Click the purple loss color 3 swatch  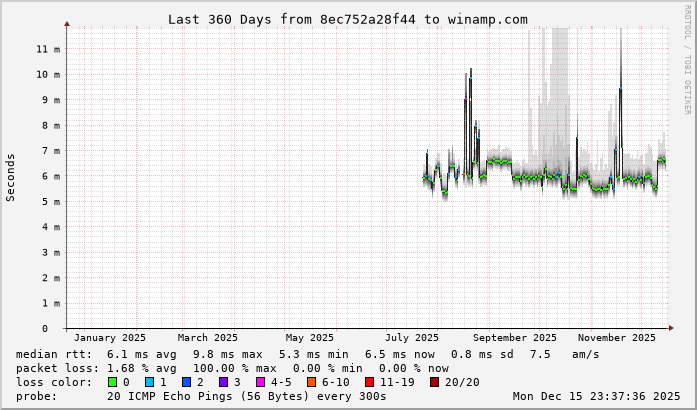coord(224,382)
